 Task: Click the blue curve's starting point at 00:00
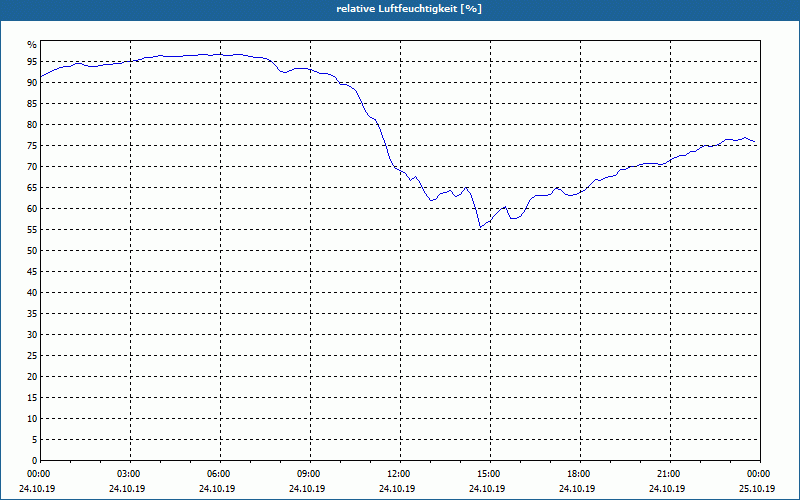(41, 77)
